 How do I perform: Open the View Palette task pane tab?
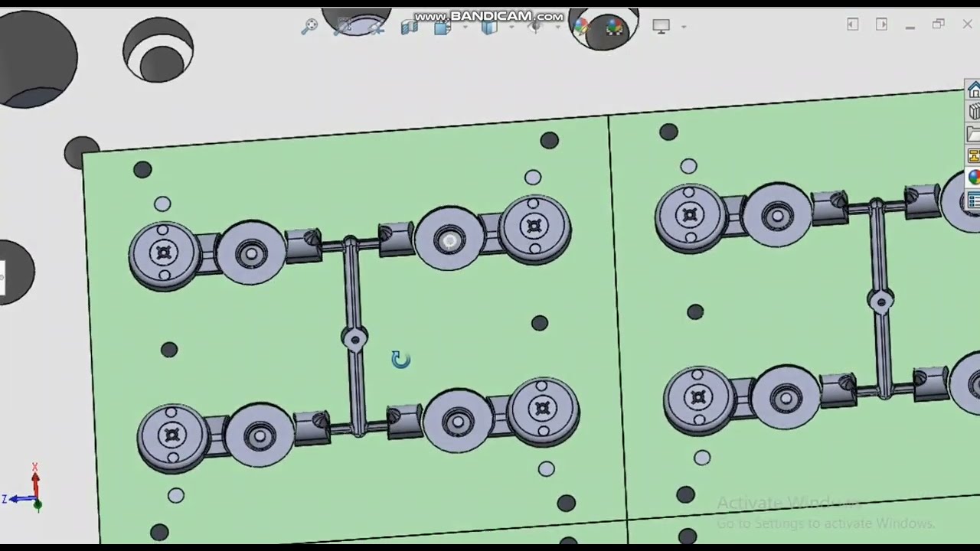[974, 156]
